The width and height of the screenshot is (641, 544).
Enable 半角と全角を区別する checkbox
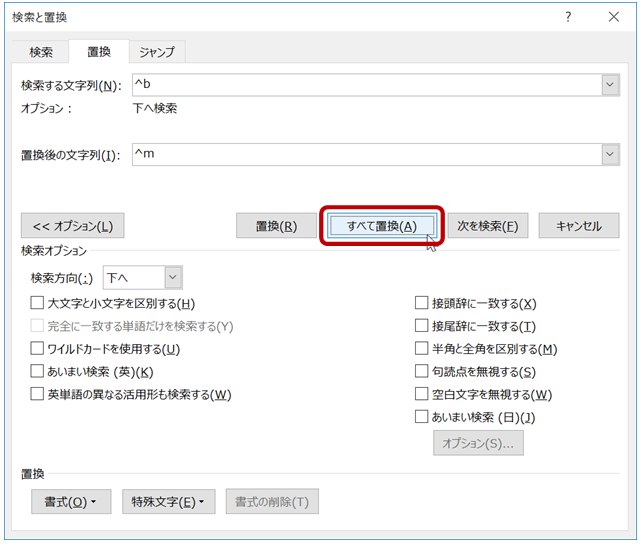click(x=422, y=349)
